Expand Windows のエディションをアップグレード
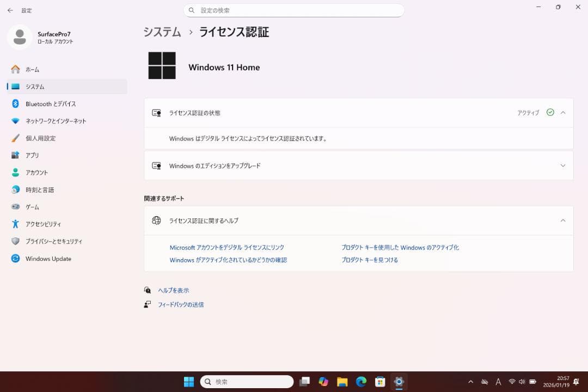The height and width of the screenshot is (392, 588). click(563, 166)
